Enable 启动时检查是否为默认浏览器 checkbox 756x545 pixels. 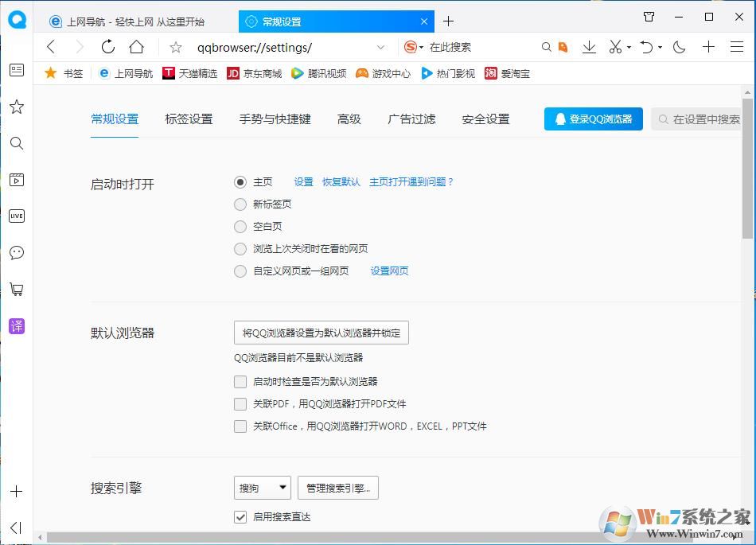click(x=240, y=382)
